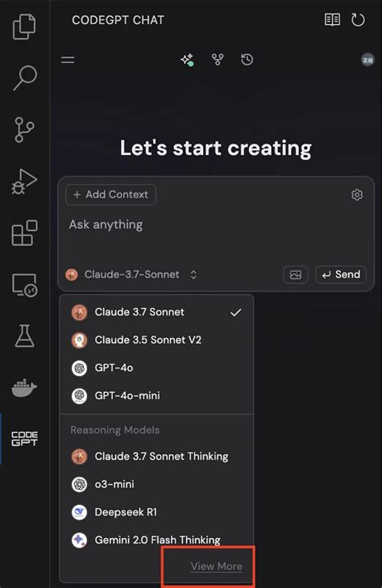Click the Add Context button
The image size is (382, 588).
111,194
